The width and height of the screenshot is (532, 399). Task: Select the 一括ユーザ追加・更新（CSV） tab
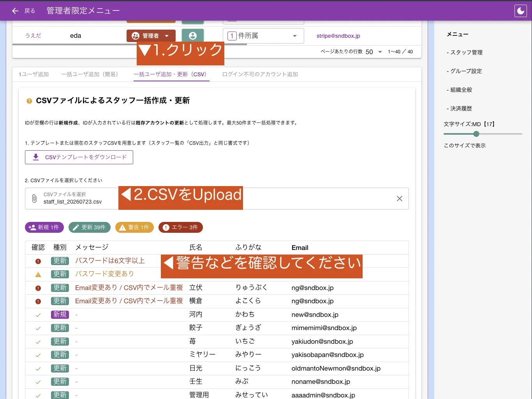[x=171, y=74]
